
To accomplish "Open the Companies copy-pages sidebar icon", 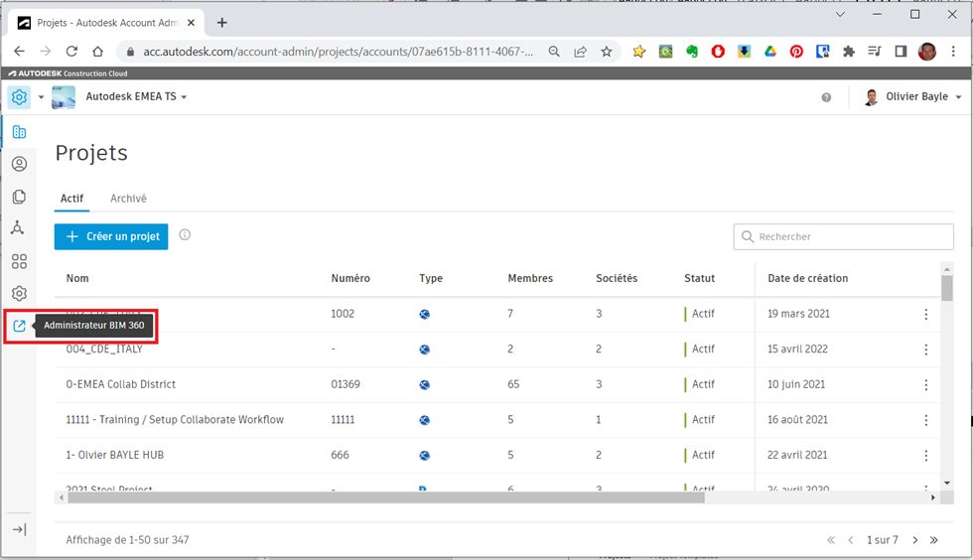I will point(19,197).
